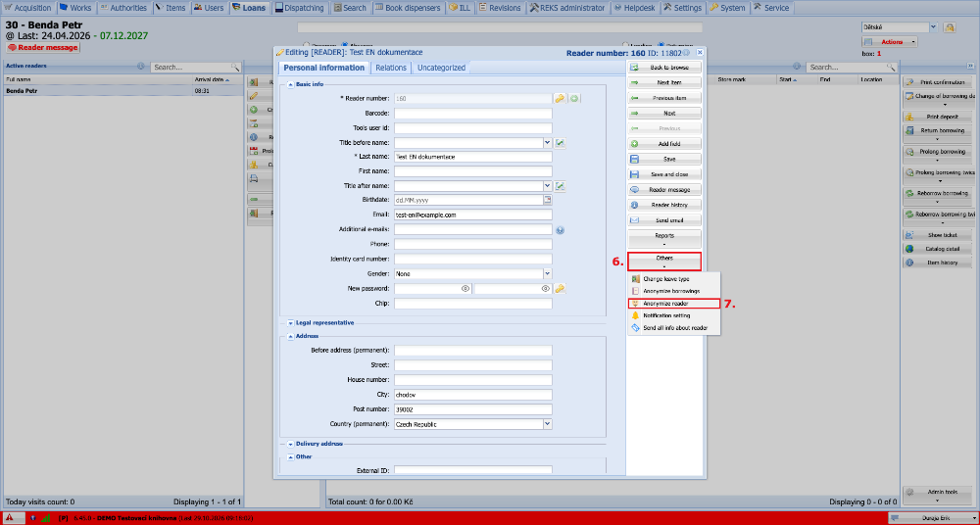
Task: Select Send all info about reader
Action: (x=674, y=328)
